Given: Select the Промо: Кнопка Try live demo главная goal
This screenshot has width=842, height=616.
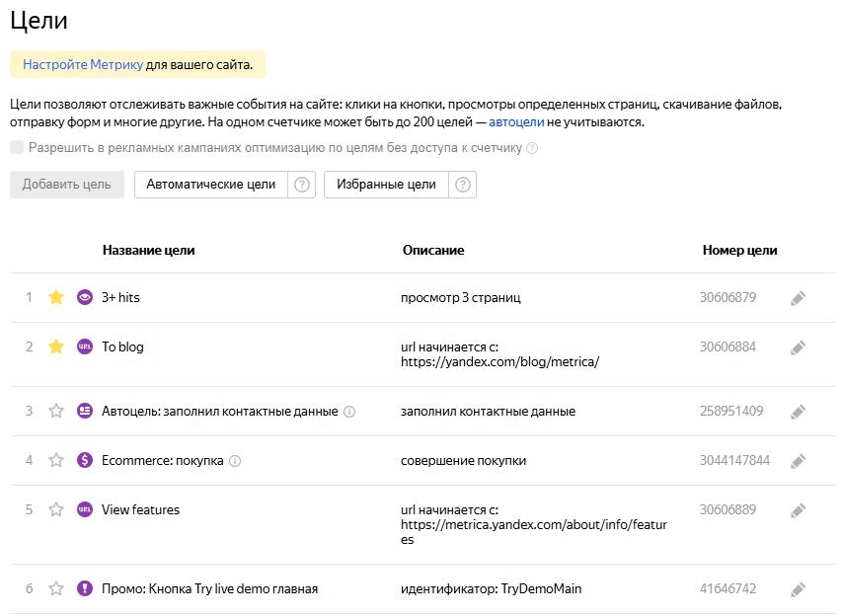Looking at the screenshot, I should click(209, 589).
